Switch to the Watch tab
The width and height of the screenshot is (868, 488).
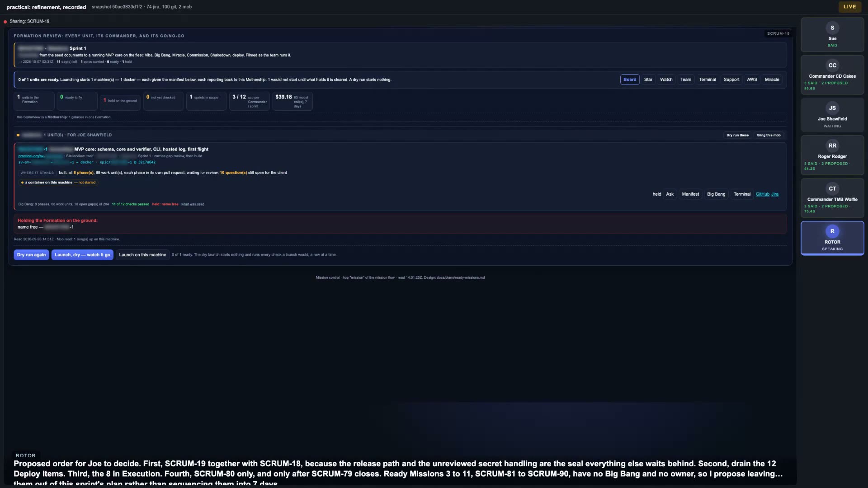[666, 80]
